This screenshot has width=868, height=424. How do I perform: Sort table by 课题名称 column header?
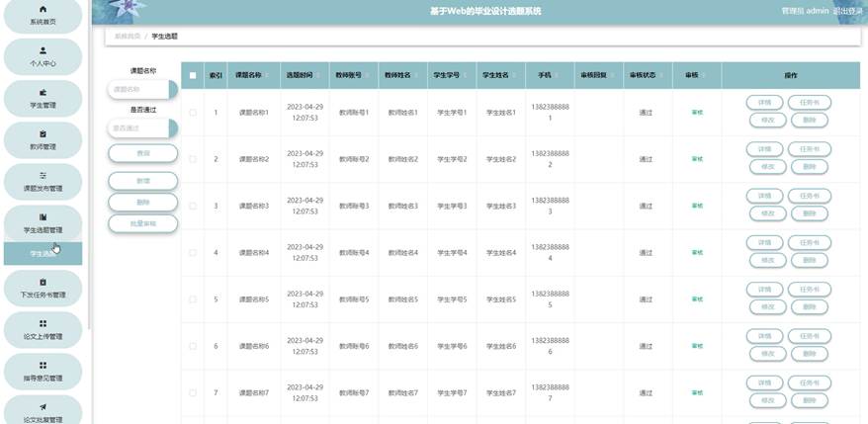coord(253,75)
